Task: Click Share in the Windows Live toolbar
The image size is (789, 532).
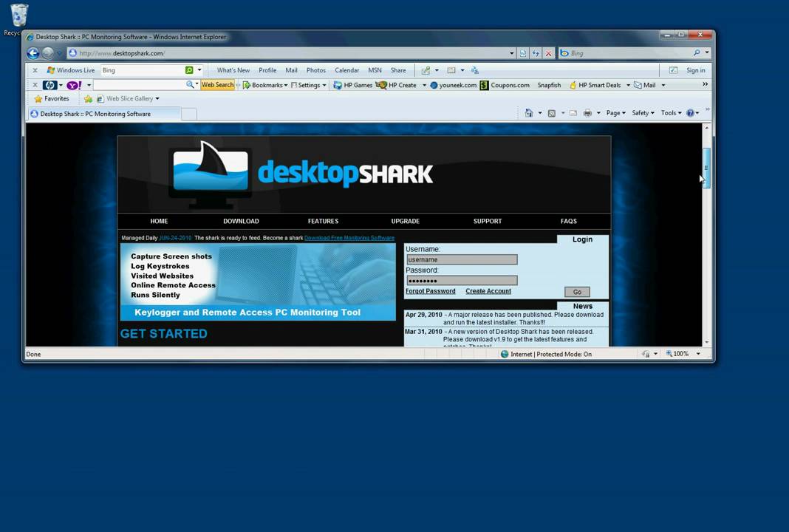Action: tap(398, 70)
